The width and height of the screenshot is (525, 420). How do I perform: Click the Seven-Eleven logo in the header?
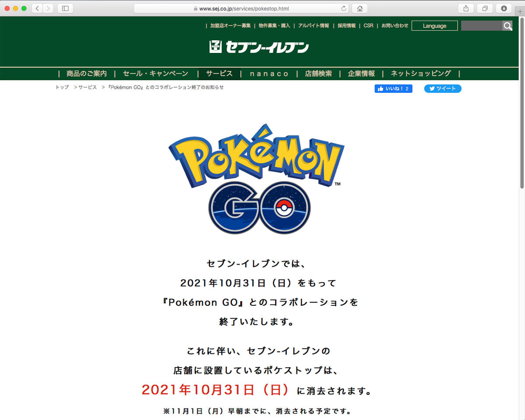[x=259, y=46]
